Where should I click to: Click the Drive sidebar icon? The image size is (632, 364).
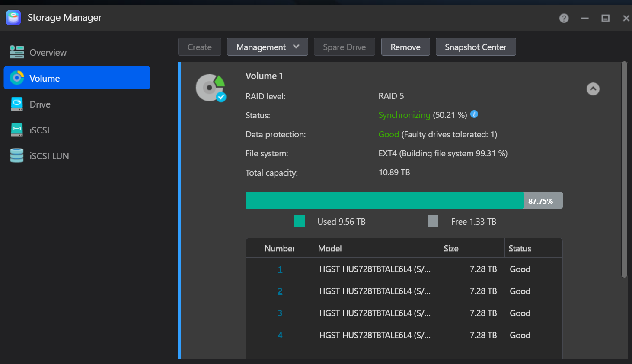(x=17, y=104)
